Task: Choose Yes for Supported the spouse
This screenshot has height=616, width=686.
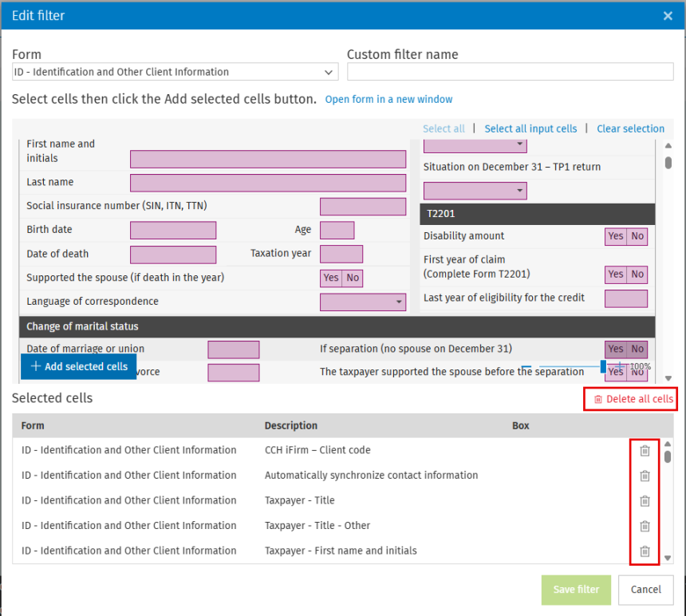Action: [x=330, y=278]
